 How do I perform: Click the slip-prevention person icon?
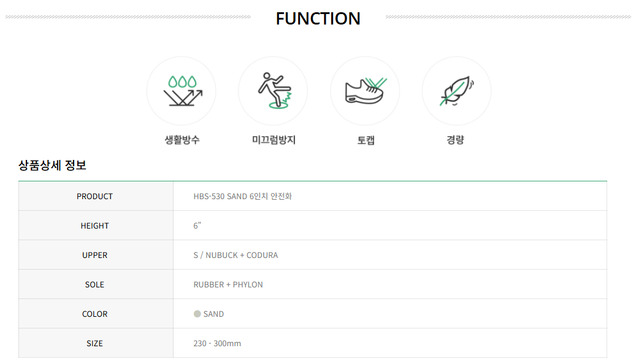(275, 91)
